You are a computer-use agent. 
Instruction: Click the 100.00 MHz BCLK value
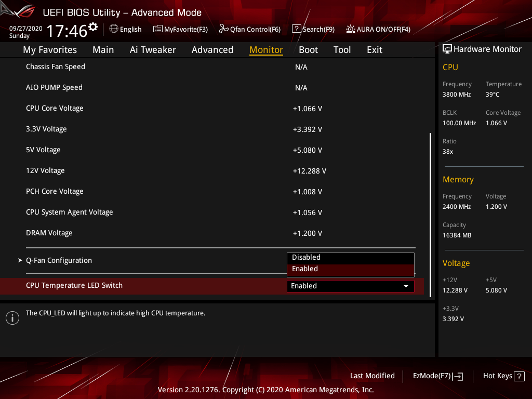click(x=459, y=123)
